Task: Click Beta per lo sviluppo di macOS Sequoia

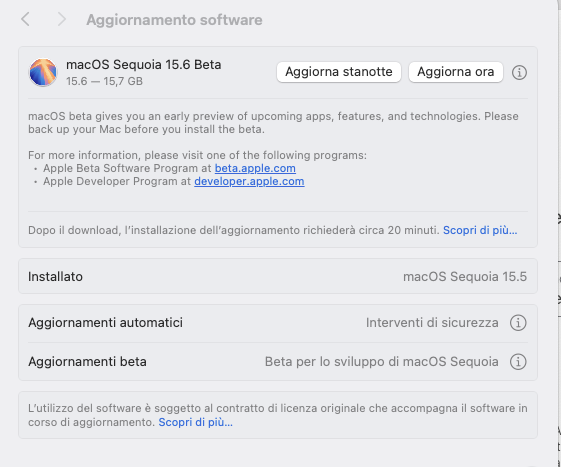Action: (381, 362)
